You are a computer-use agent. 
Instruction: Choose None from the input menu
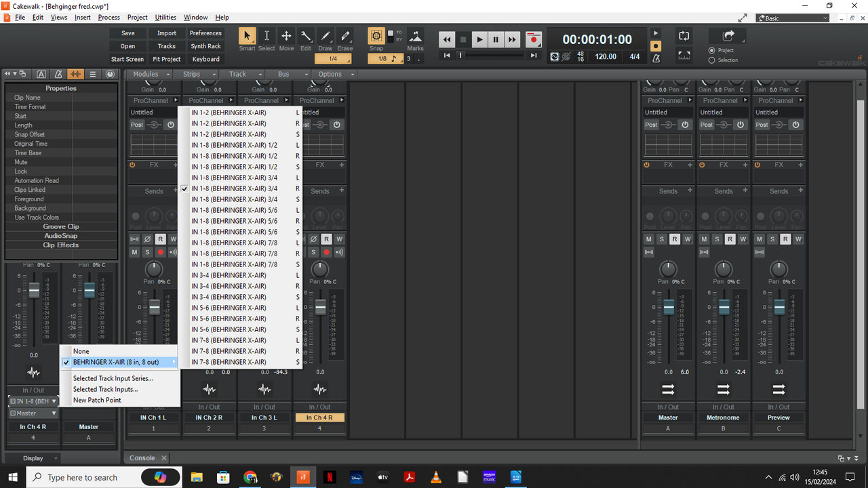[81, 351]
